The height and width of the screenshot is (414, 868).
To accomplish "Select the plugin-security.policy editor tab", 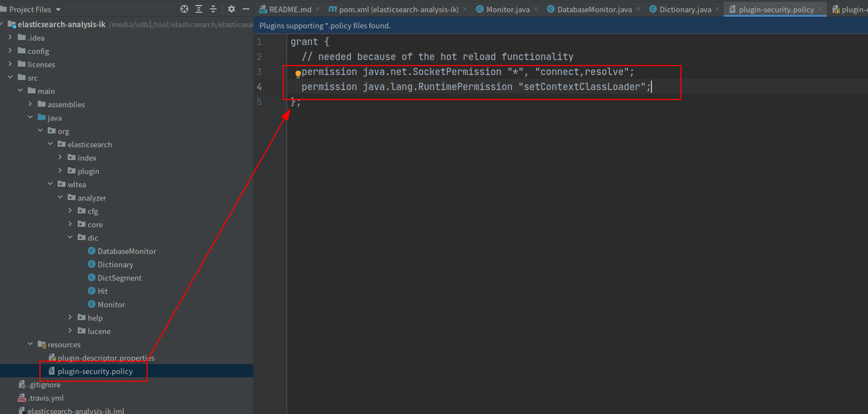I will (x=776, y=9).
